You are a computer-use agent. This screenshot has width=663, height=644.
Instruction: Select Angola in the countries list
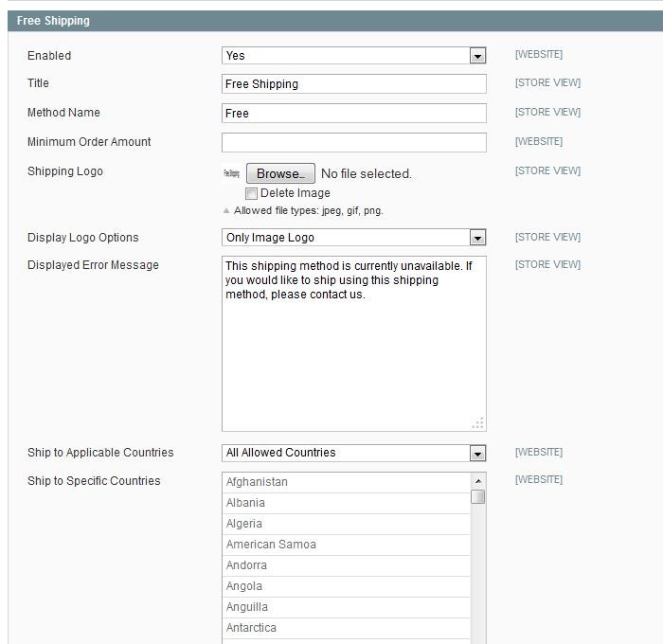347,586
